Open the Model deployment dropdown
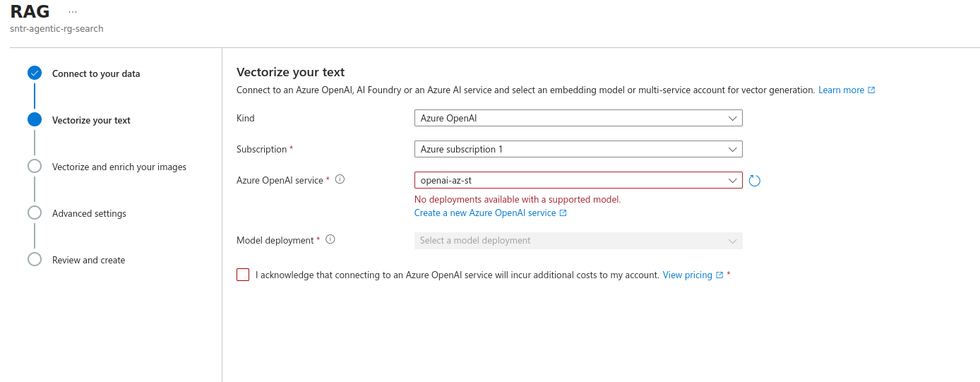 point(578,240)
